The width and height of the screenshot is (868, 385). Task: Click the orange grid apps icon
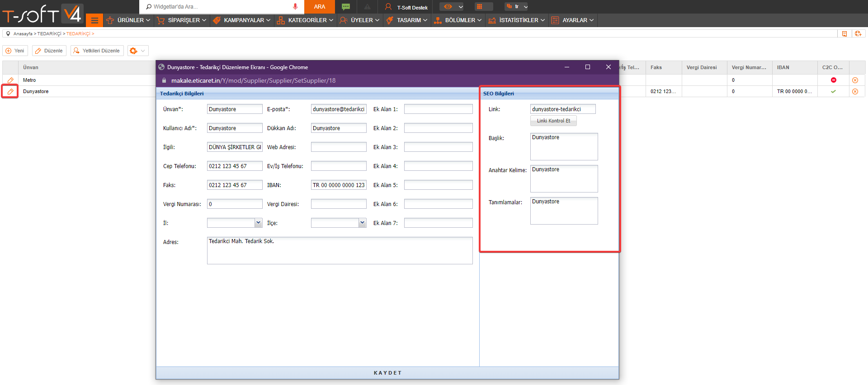click(x=479, y=7)
